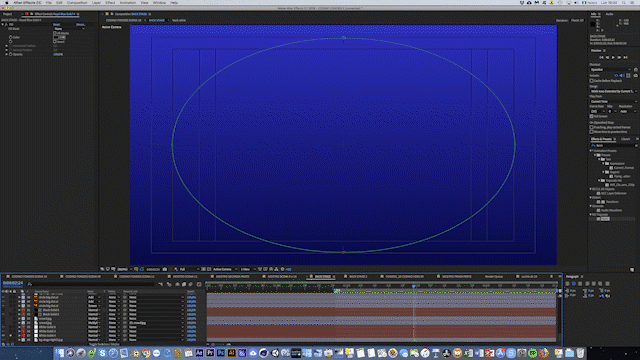Go to first frame in Preview panel
The height and width of the screenshot is (360, 640).
pos(601,58)
